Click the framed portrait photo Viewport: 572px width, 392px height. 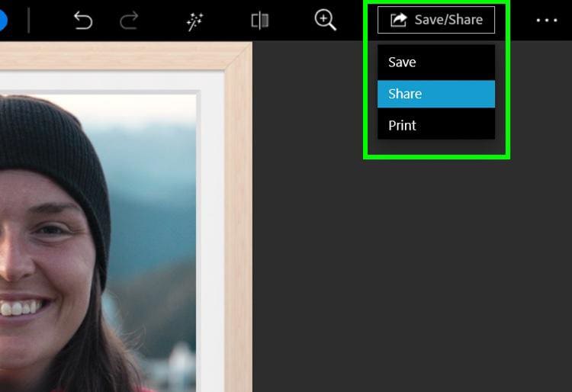[126, 217]
